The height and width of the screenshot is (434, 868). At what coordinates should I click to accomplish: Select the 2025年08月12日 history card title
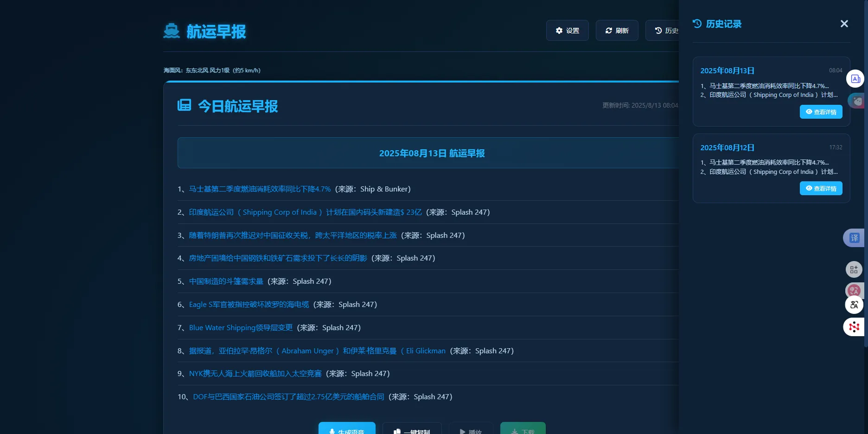[727, 147]
